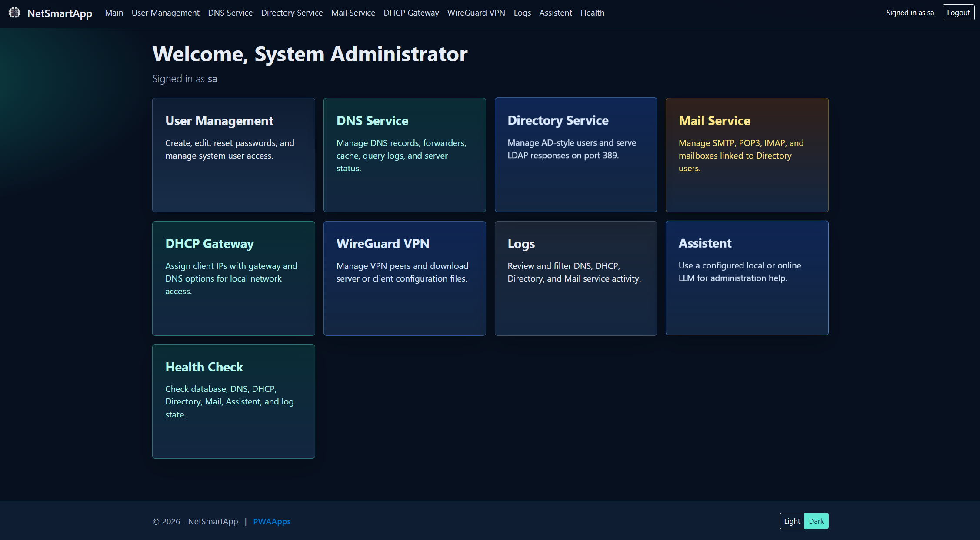980x540 pixels.
Task: Click the Logout button
Action: tap(958, 13)
